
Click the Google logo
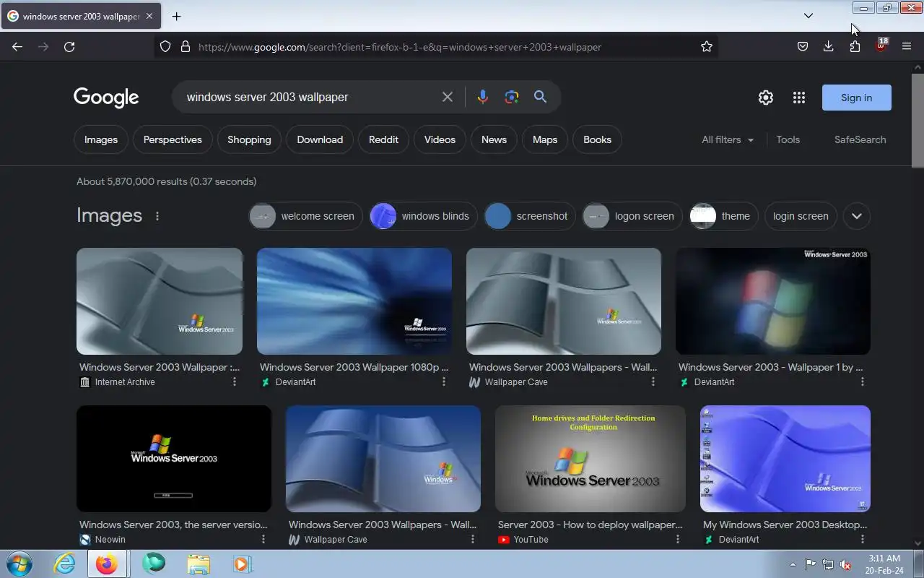[106, 98]
